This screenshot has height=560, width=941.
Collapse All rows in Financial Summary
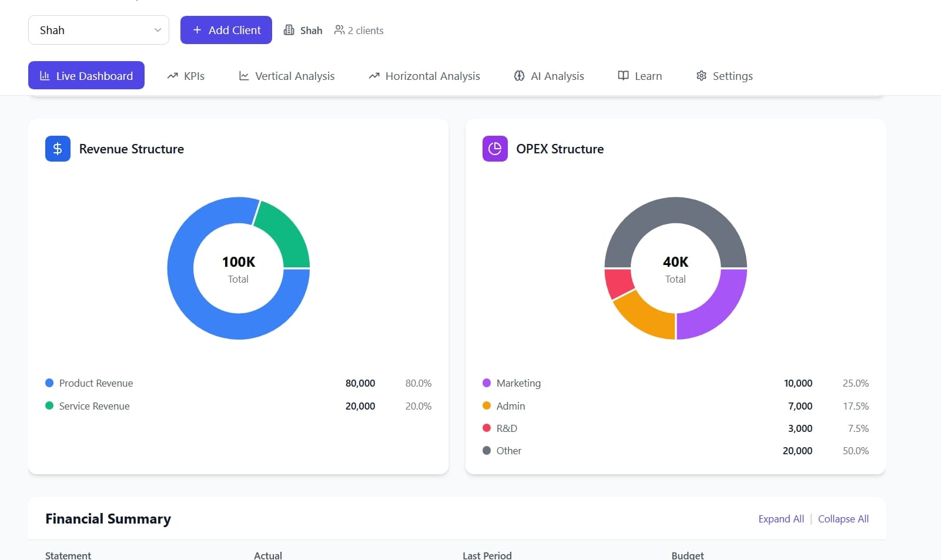(x=843, y=519)
